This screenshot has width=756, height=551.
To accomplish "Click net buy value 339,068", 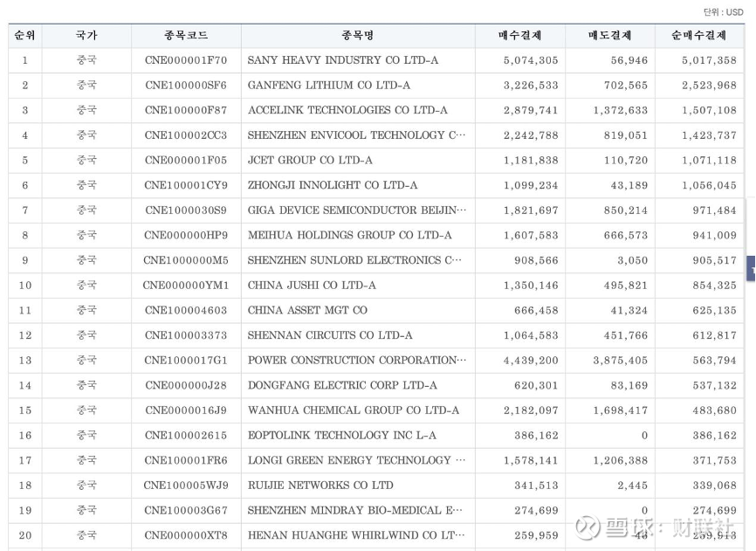I will coord(715,486).
